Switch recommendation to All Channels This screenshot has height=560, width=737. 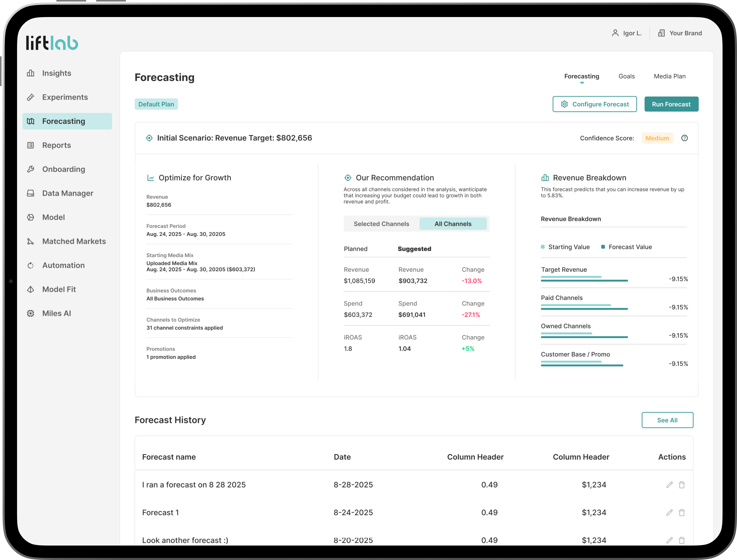coord(452,224)
